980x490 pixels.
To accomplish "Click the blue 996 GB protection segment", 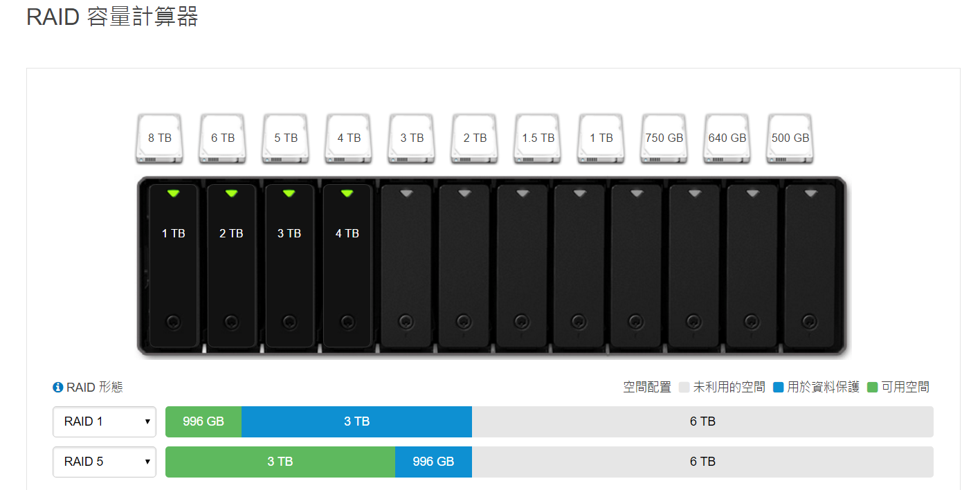I will pyautogui.click(x=433, y=462).
